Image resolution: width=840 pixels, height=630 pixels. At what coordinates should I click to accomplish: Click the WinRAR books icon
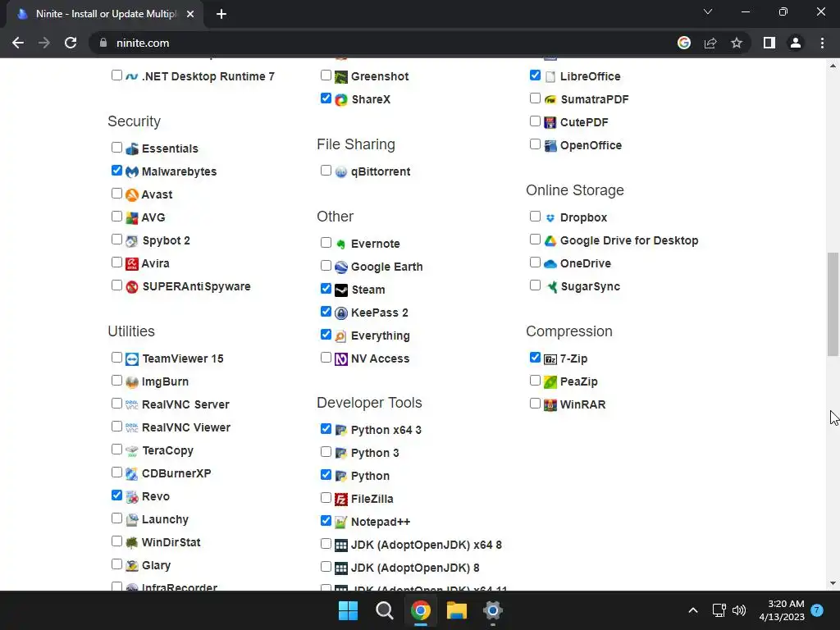[550, 405]
